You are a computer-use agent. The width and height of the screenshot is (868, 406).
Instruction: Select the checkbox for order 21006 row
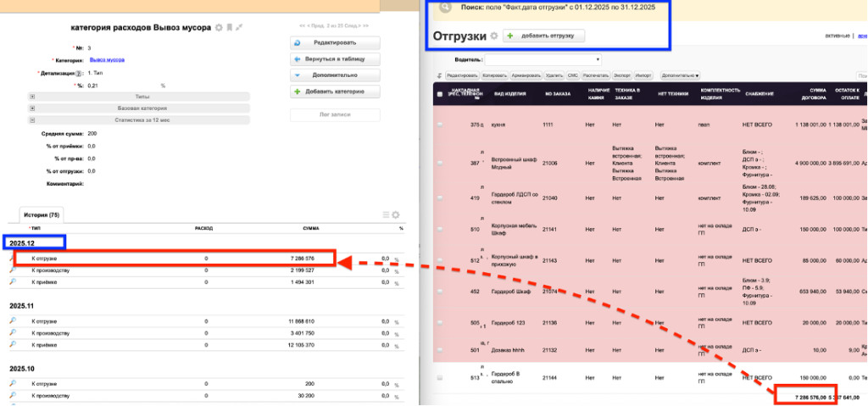point(439,163)
